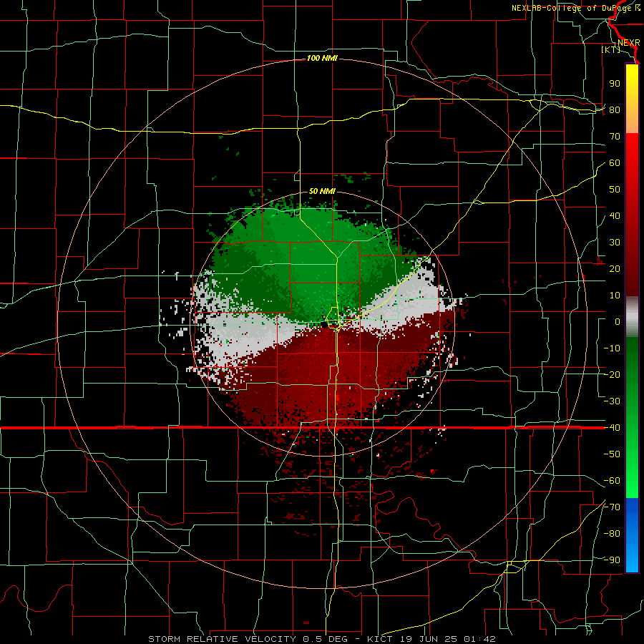Click the 60 value on velocity scale

pos(615,162)
